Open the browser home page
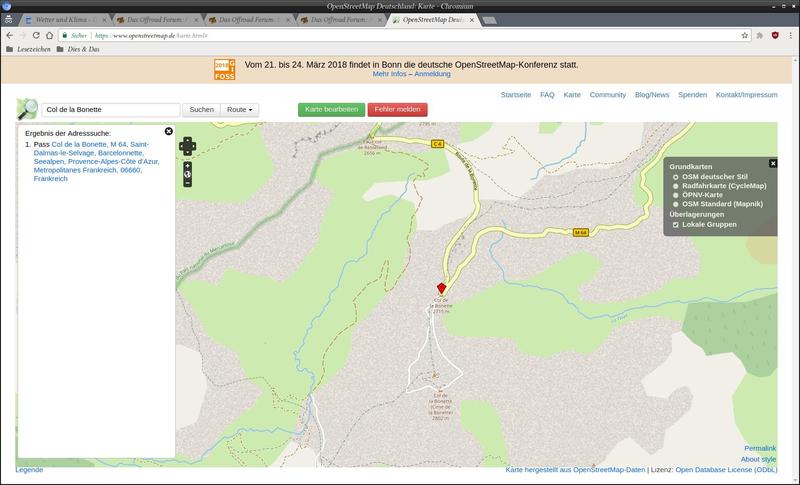The image size is (800, 485). pyautogui.click(x=49, y=35)
